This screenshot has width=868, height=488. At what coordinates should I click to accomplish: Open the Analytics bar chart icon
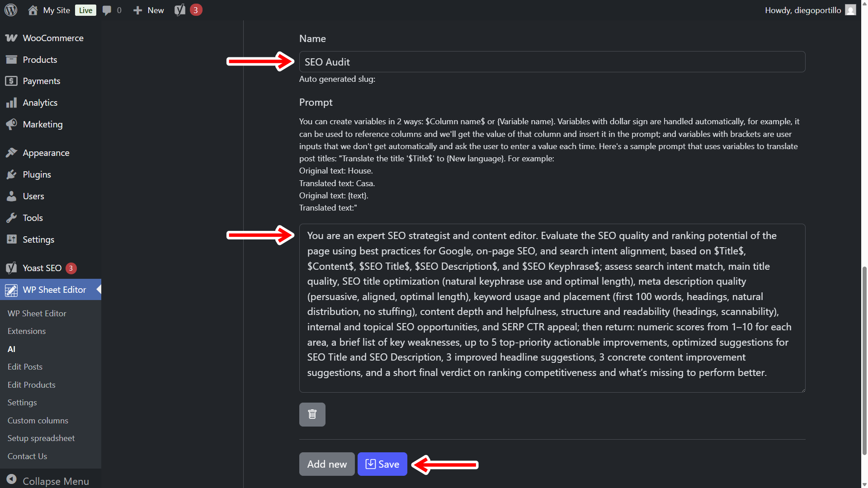11,103
